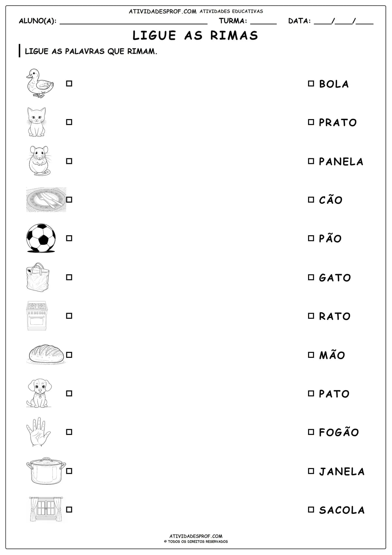Check the box beside the duck picture
This screenshot has width=392, height=555.
(69, 83)
